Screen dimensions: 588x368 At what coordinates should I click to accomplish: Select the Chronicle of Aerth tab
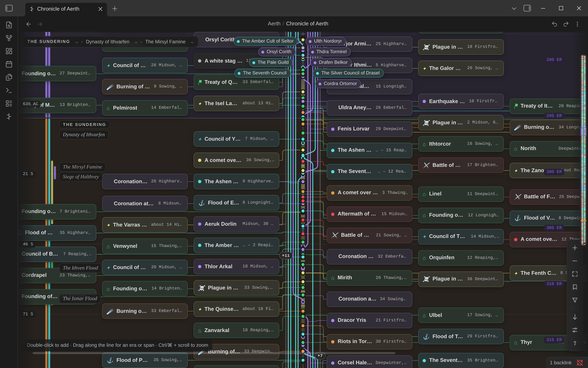click(x=66, y=9)
